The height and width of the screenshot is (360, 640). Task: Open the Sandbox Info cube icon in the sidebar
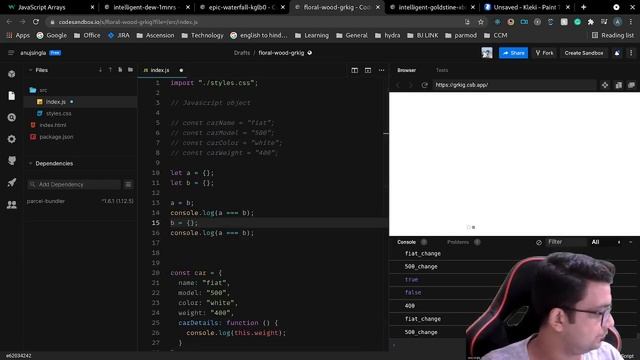point(11,74)
